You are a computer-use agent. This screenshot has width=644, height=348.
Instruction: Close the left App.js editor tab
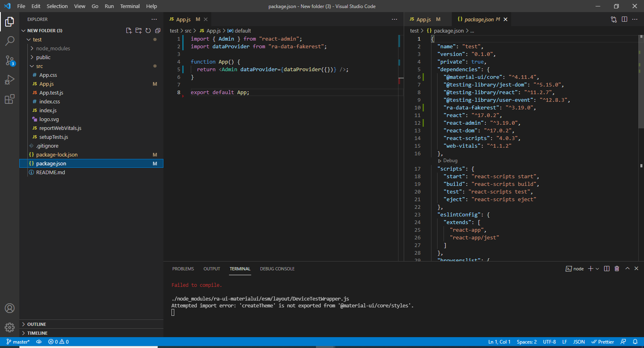pos(206,19)
